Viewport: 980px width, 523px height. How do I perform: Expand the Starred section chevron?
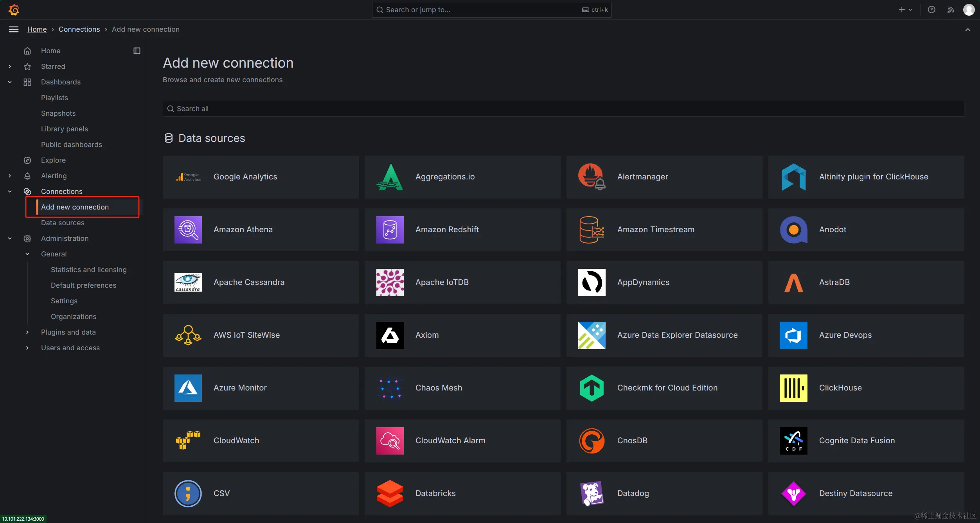[10, 66]
